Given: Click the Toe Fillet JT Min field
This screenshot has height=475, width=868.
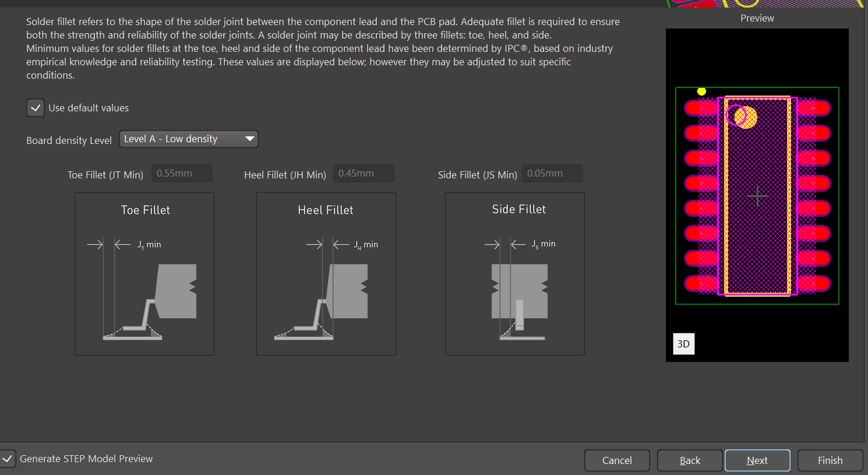Looking at the screenshot, I should click(x=182, y=174).
